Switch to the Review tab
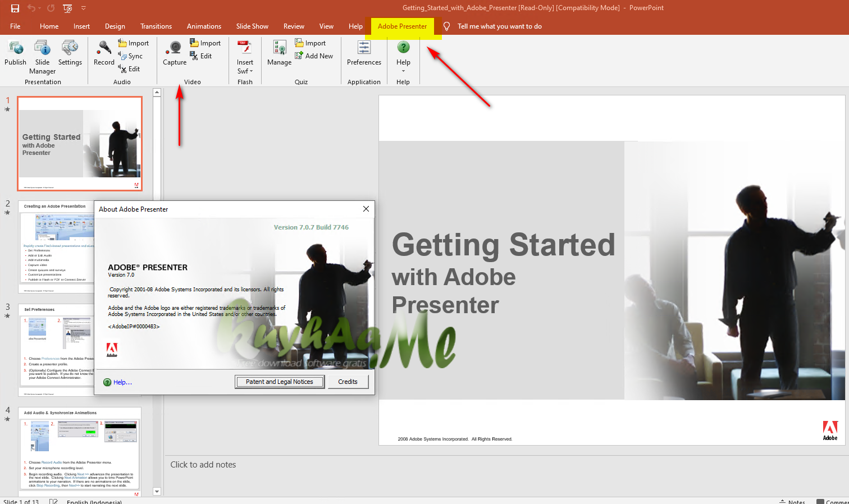Image resolution: width=849 pixels, height=504 pixels. 294,26
